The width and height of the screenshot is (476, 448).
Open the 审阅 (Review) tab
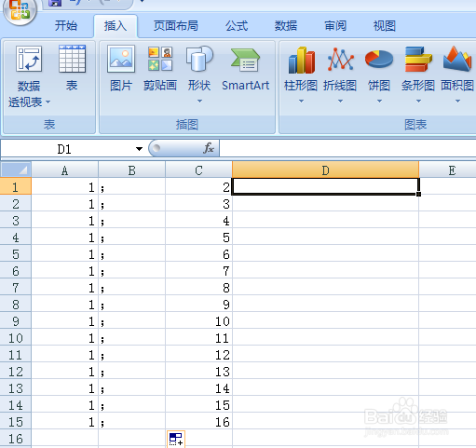click(x=335, y=25)
